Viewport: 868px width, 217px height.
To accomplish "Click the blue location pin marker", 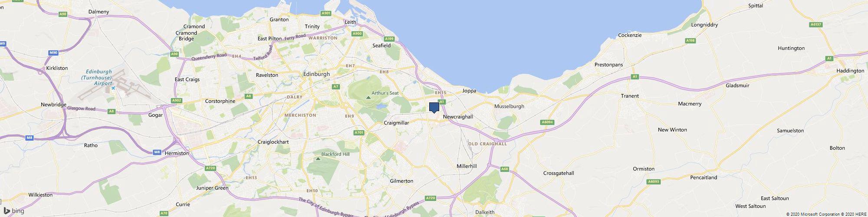I will tap(434, 108).
